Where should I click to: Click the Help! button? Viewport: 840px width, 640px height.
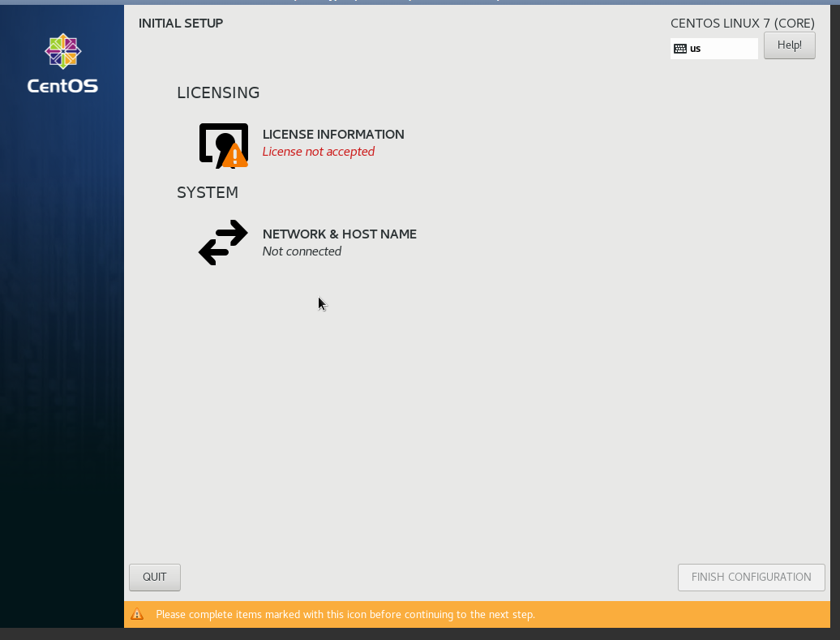pyautogui.click(x=789, y=45)
